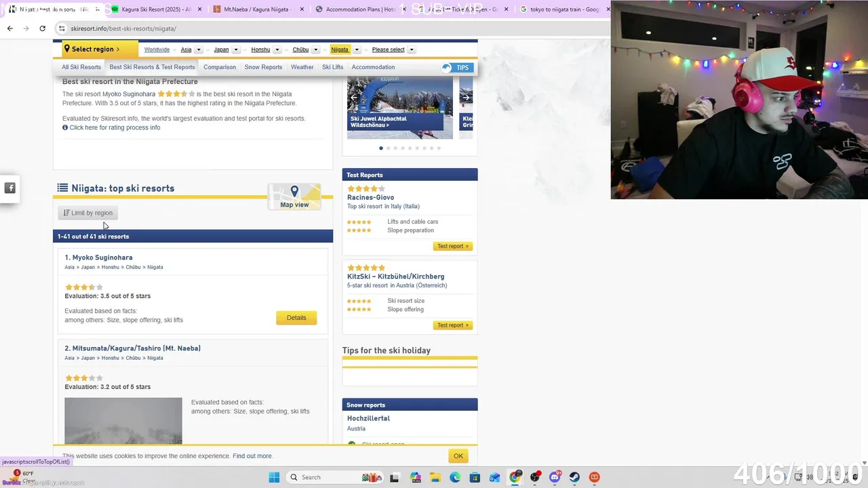Open KitzSki Test report button
This screenshot has width=868, height=488.
452,325
